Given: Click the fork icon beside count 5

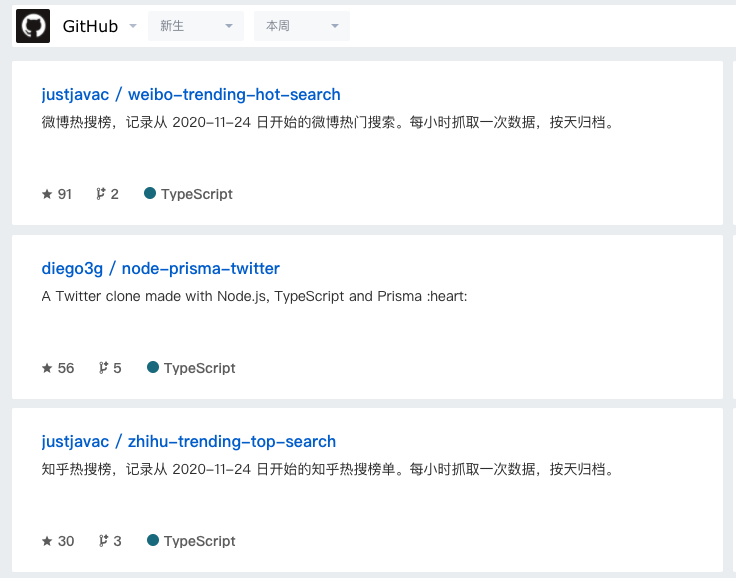Looking at the screenshot, I should click(x=103, y=368).
